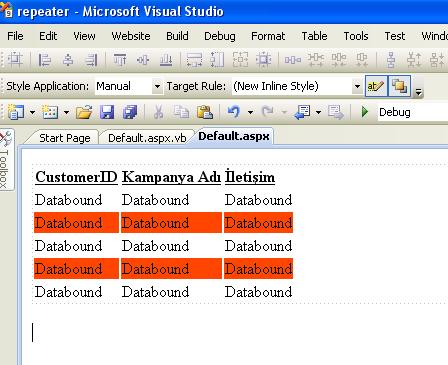Open the View menu
This screenshot has width=448, height=365.
pos(84,36)
